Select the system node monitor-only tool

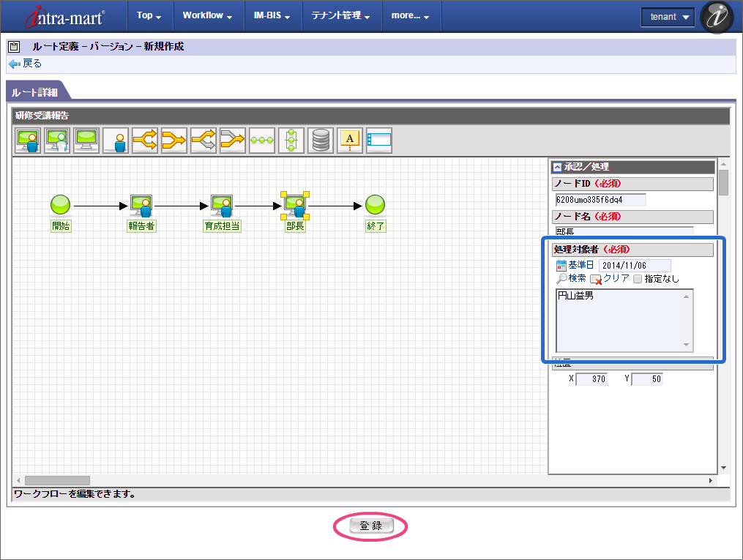[86, 141]
